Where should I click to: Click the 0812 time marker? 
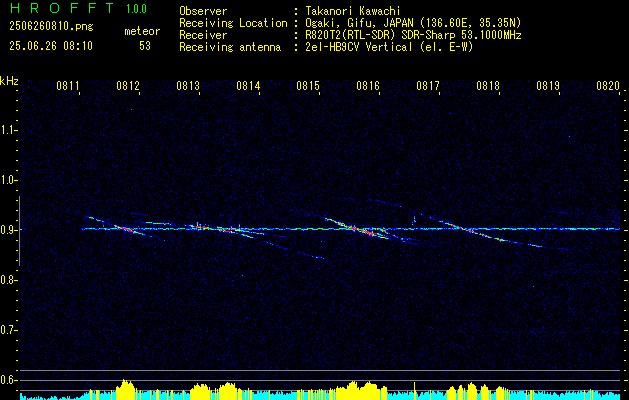[x=128, y=86]
